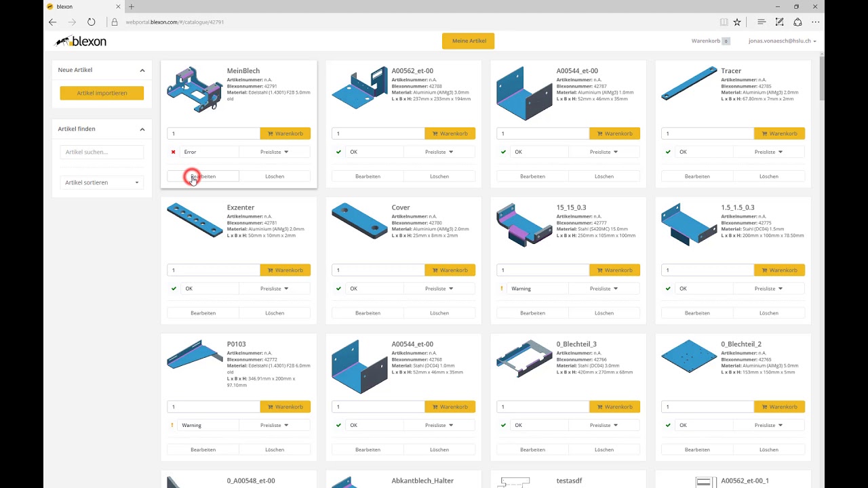Open Preisliste dropdown for Tracer

tap(769, 152)
